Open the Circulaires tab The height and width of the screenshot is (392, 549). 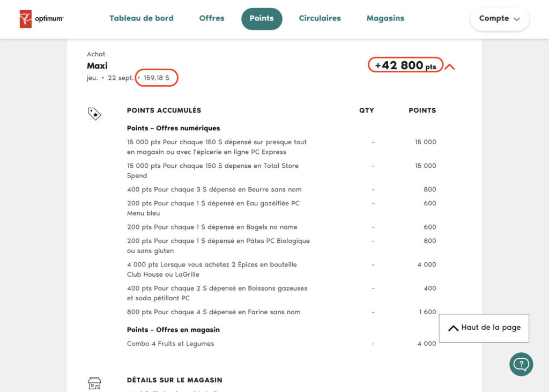(x=320, y=18)
